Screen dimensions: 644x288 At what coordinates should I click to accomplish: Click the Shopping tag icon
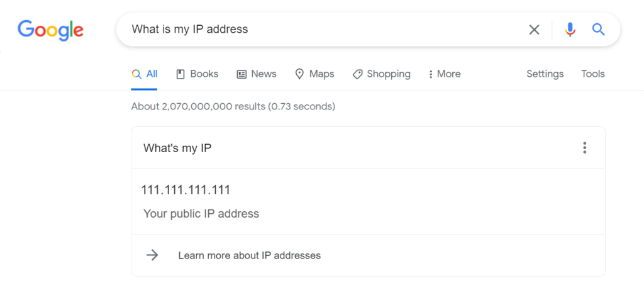coord(357,74)
